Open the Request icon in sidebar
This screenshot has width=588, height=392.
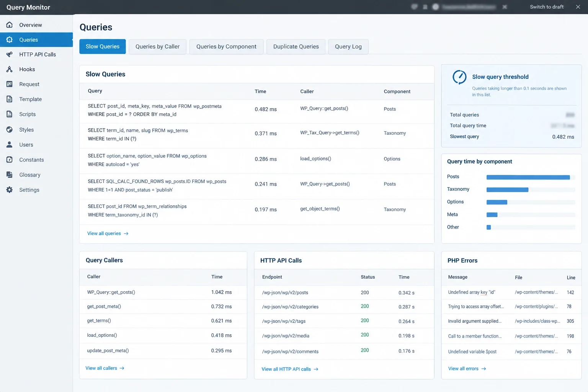click(10, 84)
